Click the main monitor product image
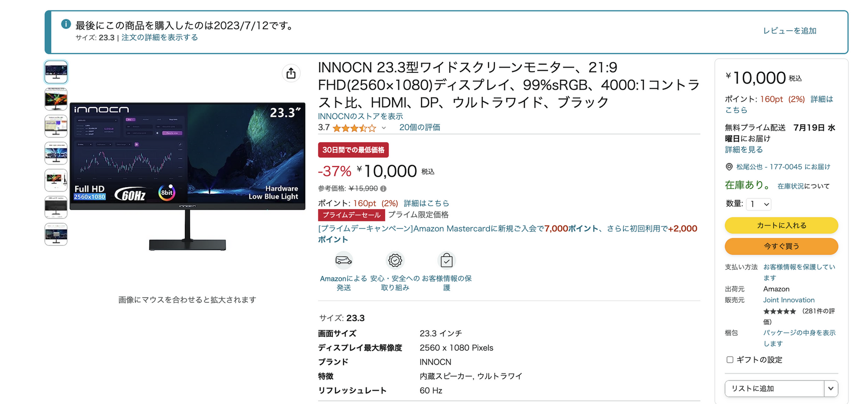Screen dimensions: 868x404 pos(187,176)
